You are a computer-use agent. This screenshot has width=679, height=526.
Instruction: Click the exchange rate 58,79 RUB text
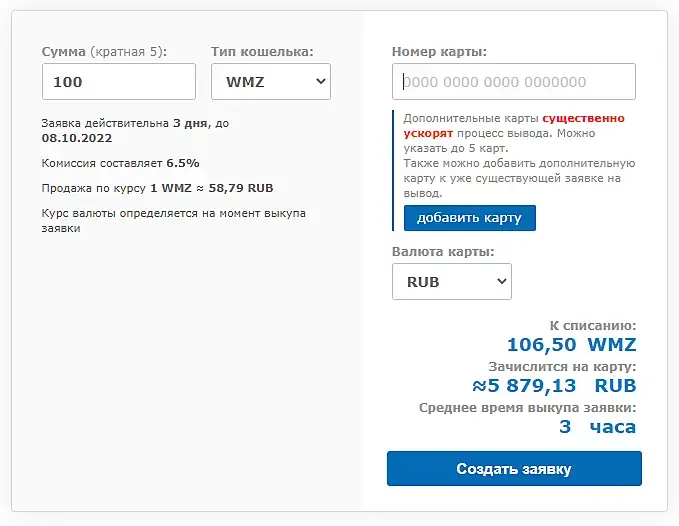coord(241,187)
